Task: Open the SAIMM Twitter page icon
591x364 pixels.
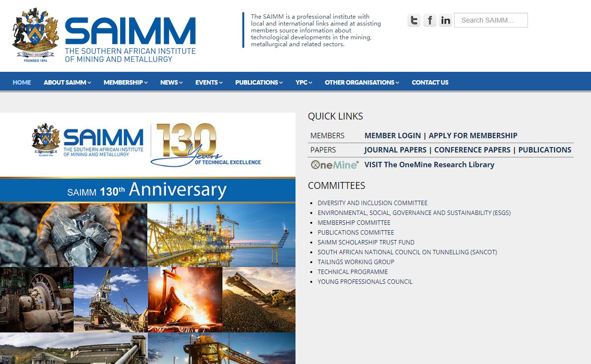Action: tap(414, 20)
